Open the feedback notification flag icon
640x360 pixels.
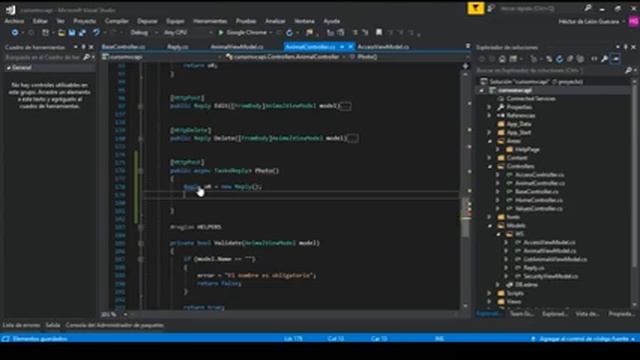[x=476, y=9]
